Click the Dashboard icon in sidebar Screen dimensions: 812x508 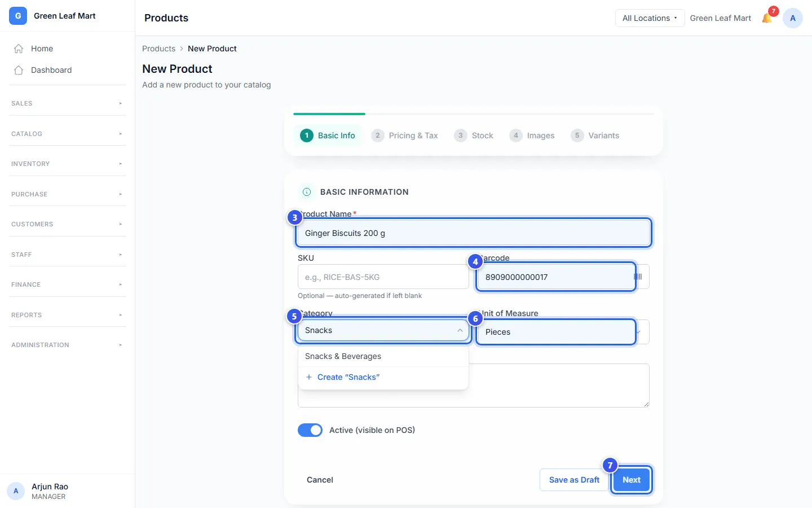click(x=19, y=70)
